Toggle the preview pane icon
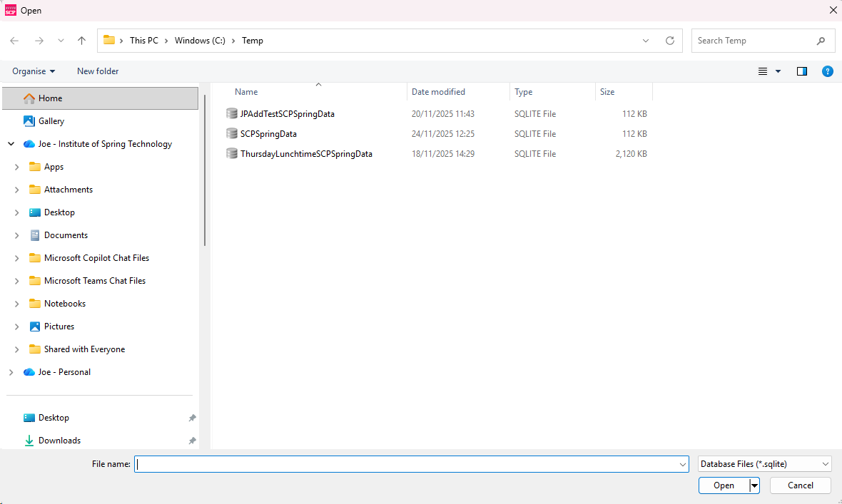This screenshot has width=842, height=504. coord(801,71)
